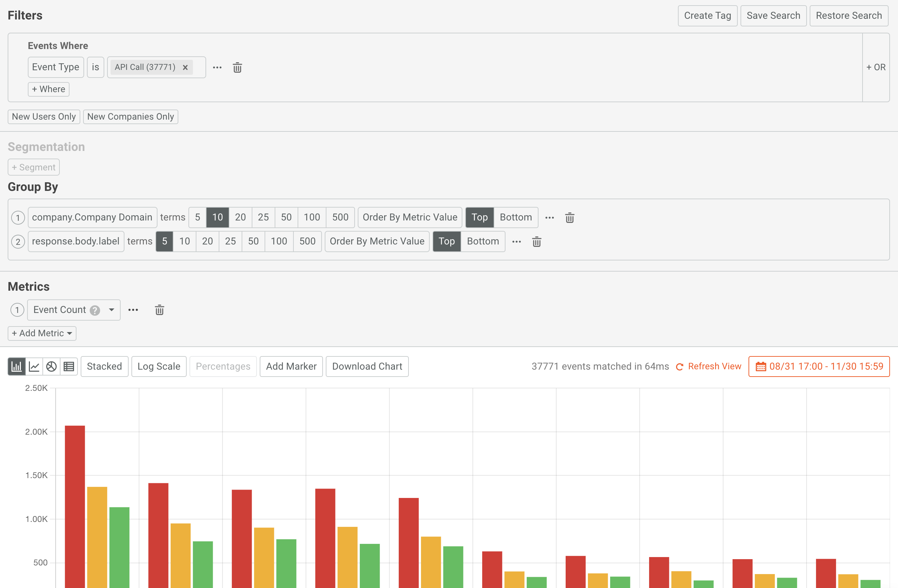898x588 pixels.
Task: Toggle the Stacked chart option
Action: [x=104, y=366]
